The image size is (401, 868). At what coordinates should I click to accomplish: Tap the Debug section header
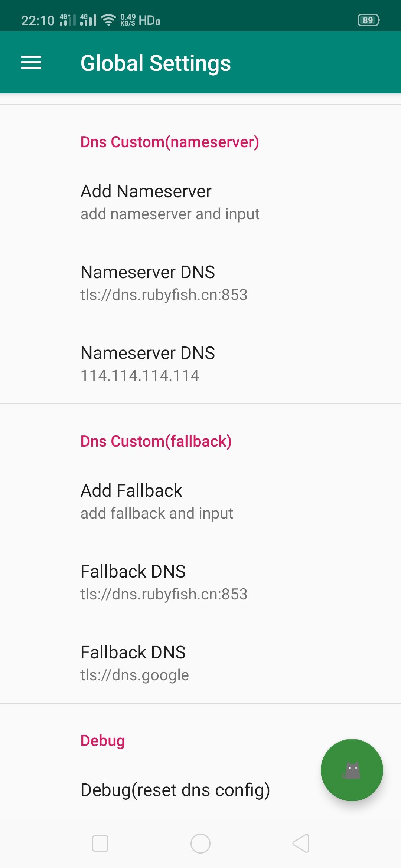tap(102, 741)
